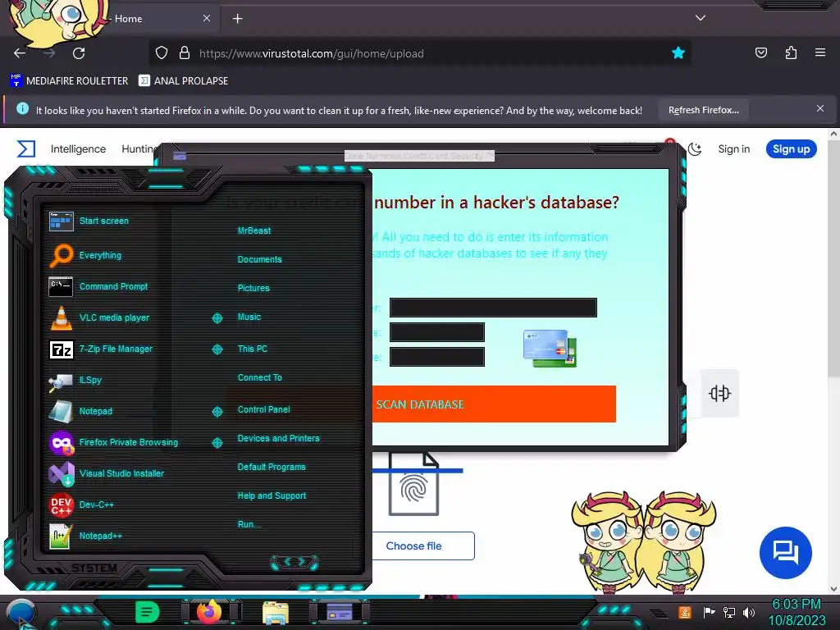
Task: Open Music in the start menu
Action: (249, 317)
